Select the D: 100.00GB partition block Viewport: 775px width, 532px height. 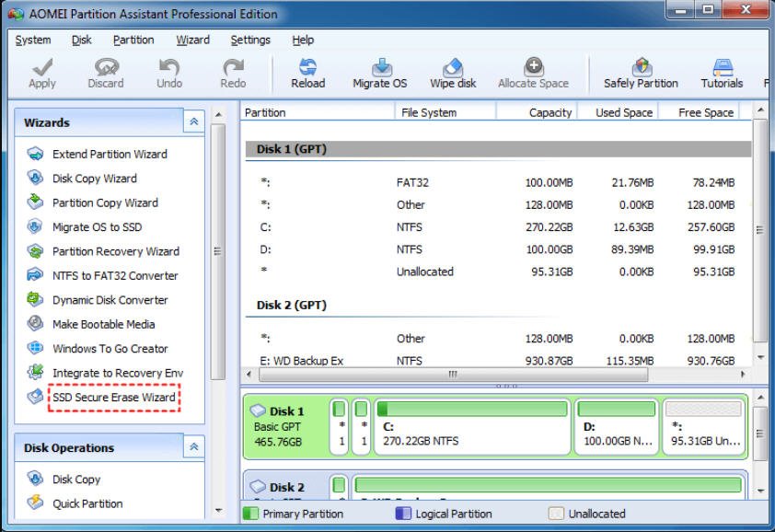(x=617, y=427)
